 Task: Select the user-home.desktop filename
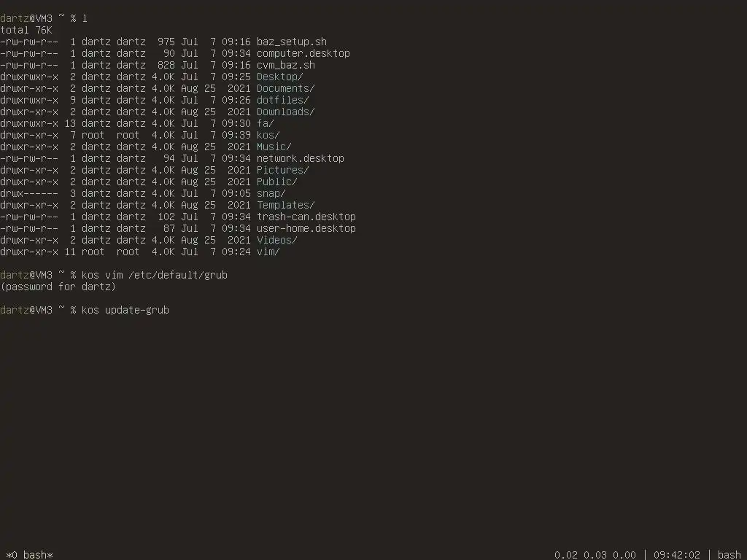(x=306, y=228)
